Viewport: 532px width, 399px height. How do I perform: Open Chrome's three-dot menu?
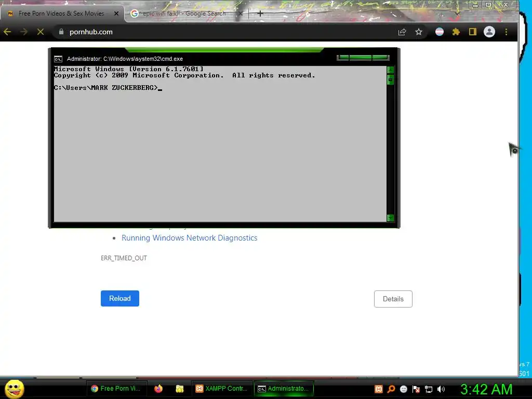(506, 32)
